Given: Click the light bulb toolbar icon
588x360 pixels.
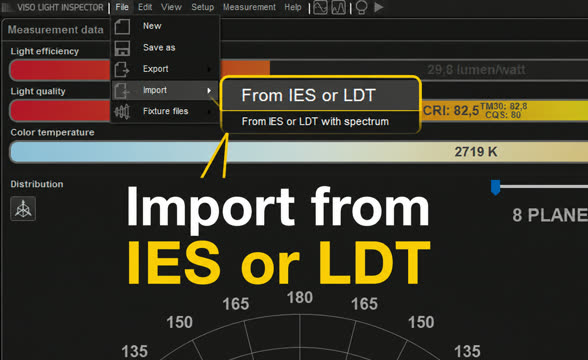Looking at the screenshot, I should (361, 7).
